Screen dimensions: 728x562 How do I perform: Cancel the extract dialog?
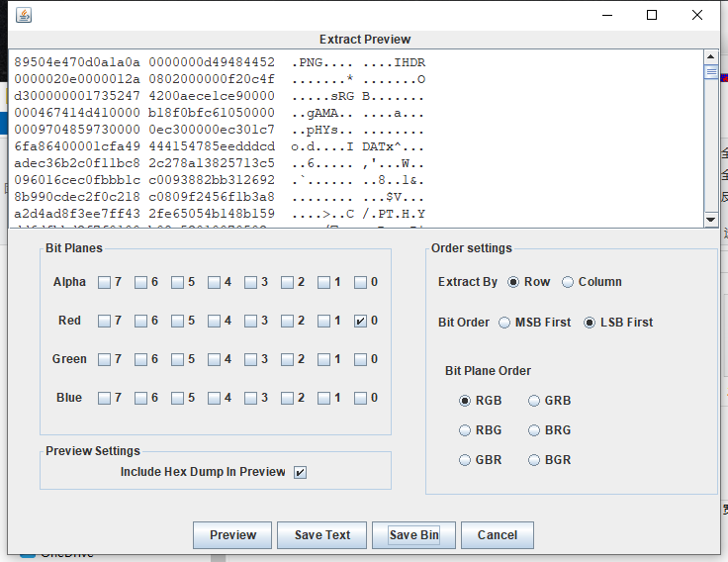click(498, 535)
